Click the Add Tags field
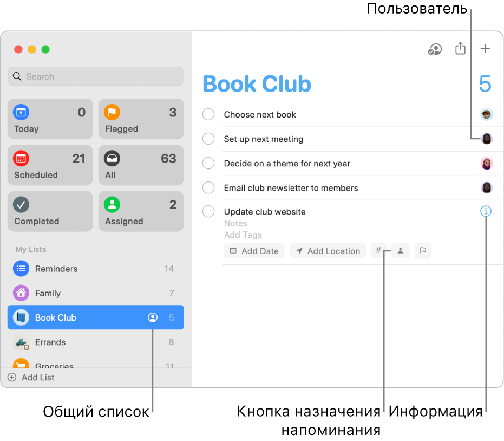 243,235
